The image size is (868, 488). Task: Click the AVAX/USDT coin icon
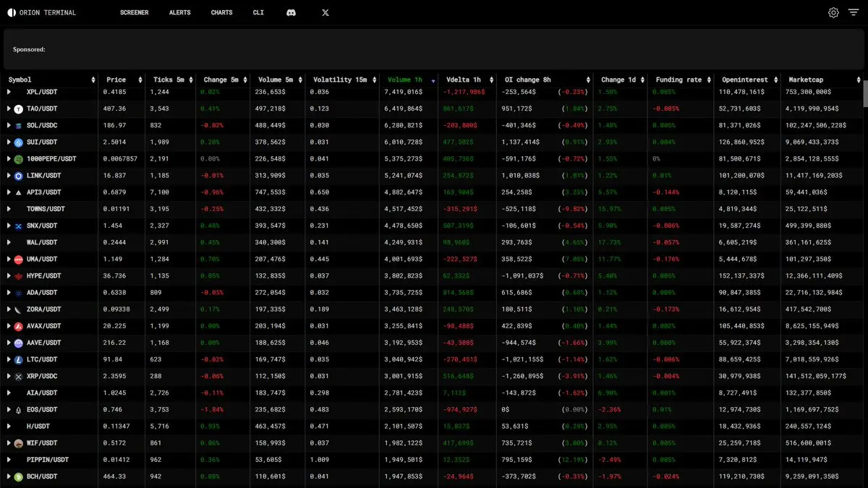click(19, 325)
